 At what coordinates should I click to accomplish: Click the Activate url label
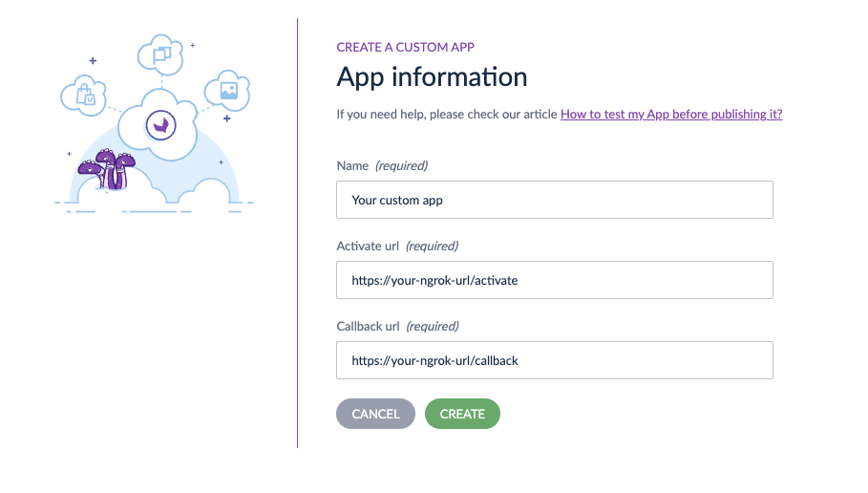[x=368, y=246]
